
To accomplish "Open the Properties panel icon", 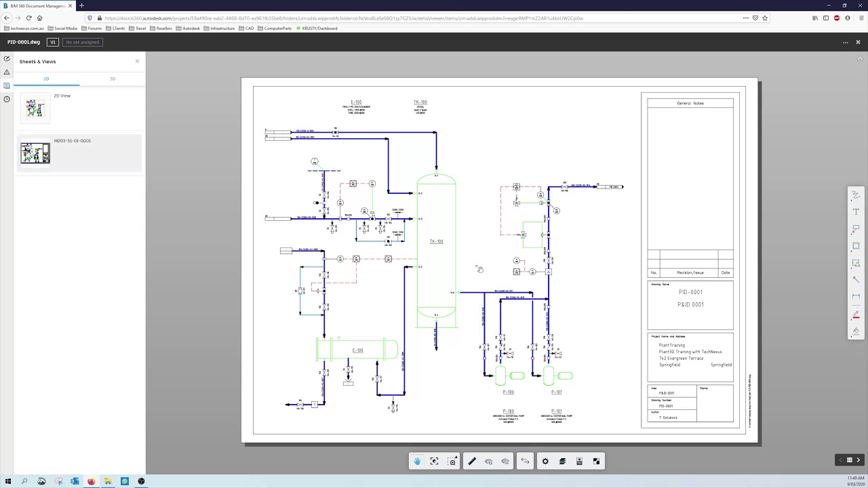I will 579,462.
